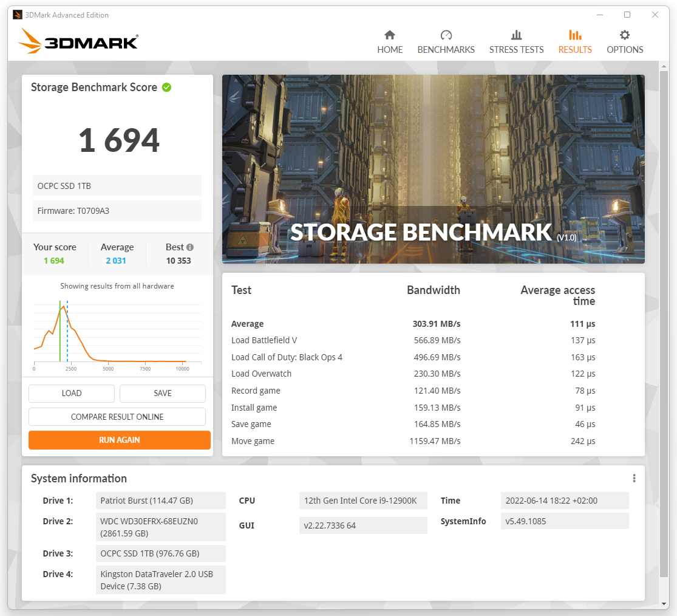Screen dimensions: 677x616
Task: Click Install game row
Action: (x=413, y=408)
